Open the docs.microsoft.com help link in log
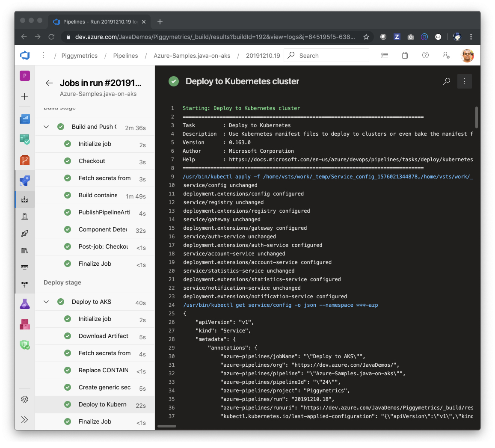 click(x=351, y=160)
